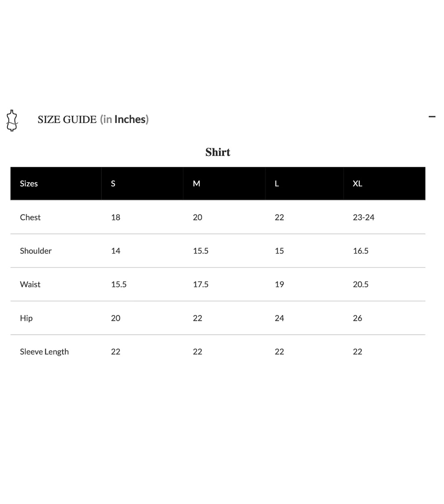Collapse the Size Guide section
This screenshot has height=504, width=444.
pos(432,117)
